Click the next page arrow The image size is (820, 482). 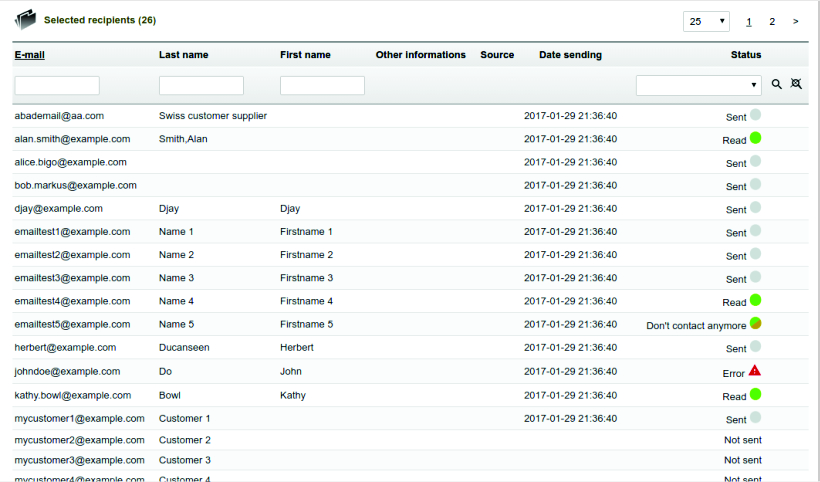(x=796, y=21)
